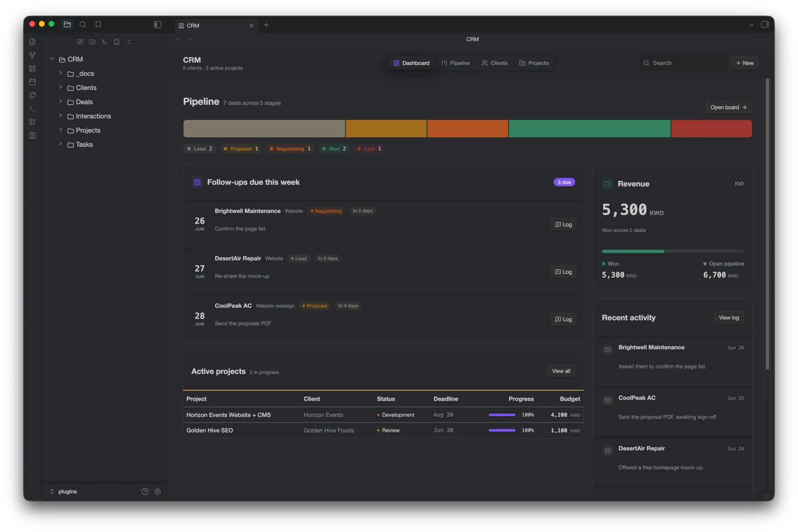Open today's daily note calendar ribbon icon
This screenshot has height=532, width=798.
coord(32,82)
